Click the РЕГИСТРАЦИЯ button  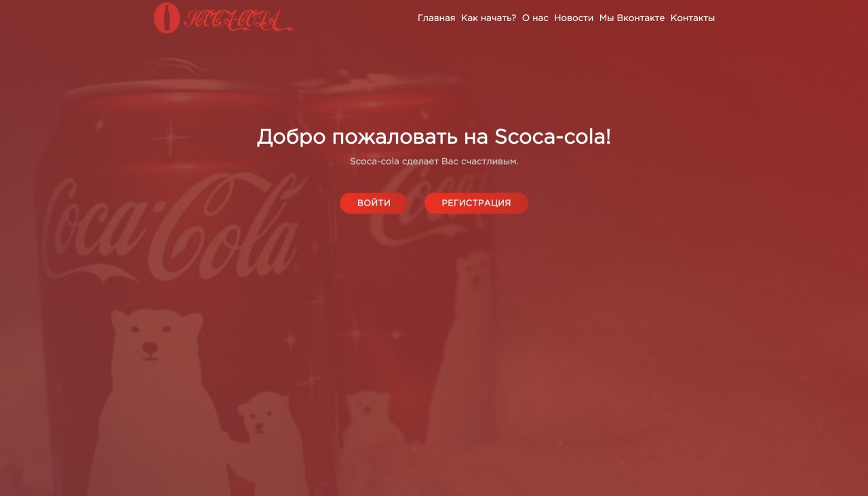point(476,203)
